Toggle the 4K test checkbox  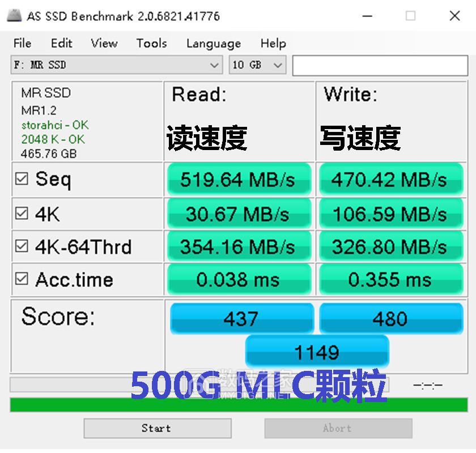pyautogui.click(x=22, y=213)
